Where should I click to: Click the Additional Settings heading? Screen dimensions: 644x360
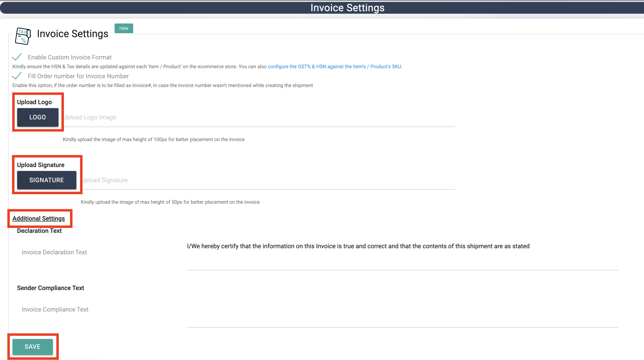tap(38, 218)
